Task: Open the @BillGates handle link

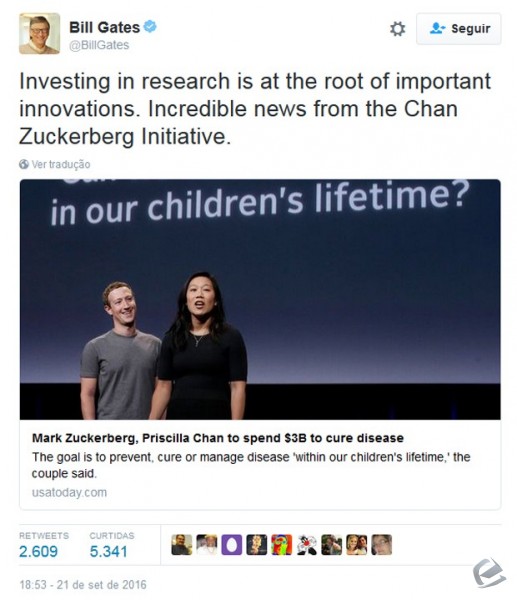Action: [99, 45]
